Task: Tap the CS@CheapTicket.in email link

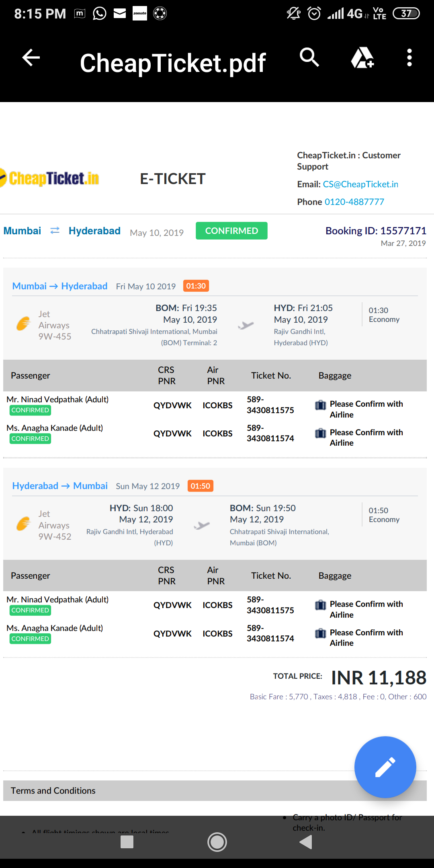Action: pos(360,184)
